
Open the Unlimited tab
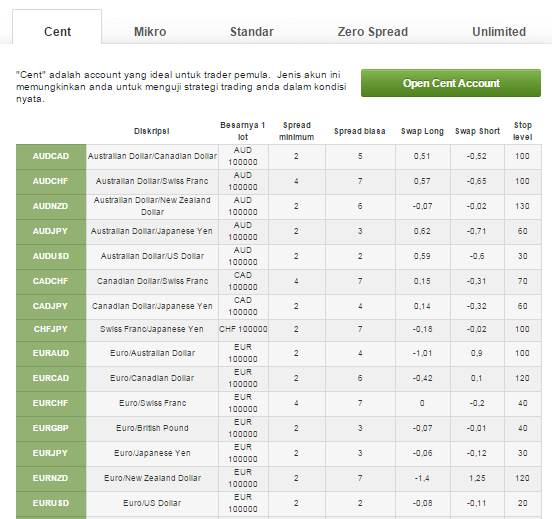499,32
